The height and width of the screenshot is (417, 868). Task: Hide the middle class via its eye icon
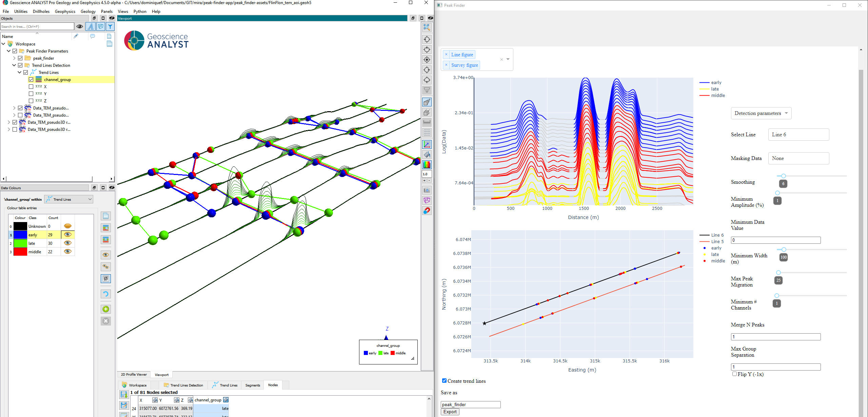click(x=68, y=252)
